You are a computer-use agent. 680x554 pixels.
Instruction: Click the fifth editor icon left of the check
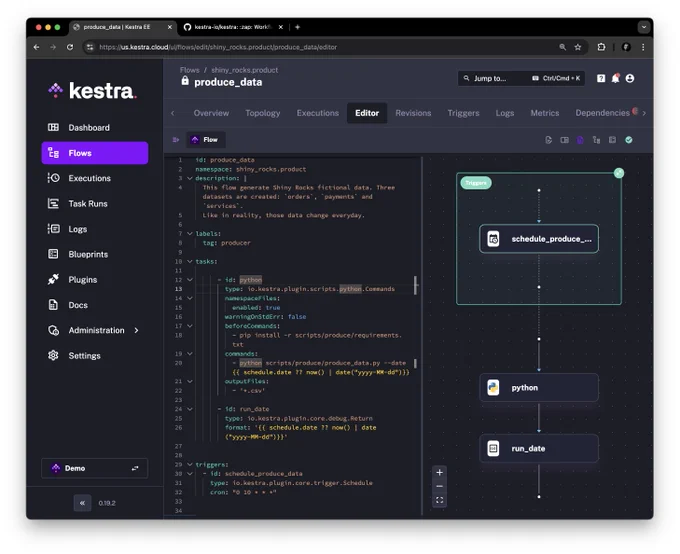612,140
